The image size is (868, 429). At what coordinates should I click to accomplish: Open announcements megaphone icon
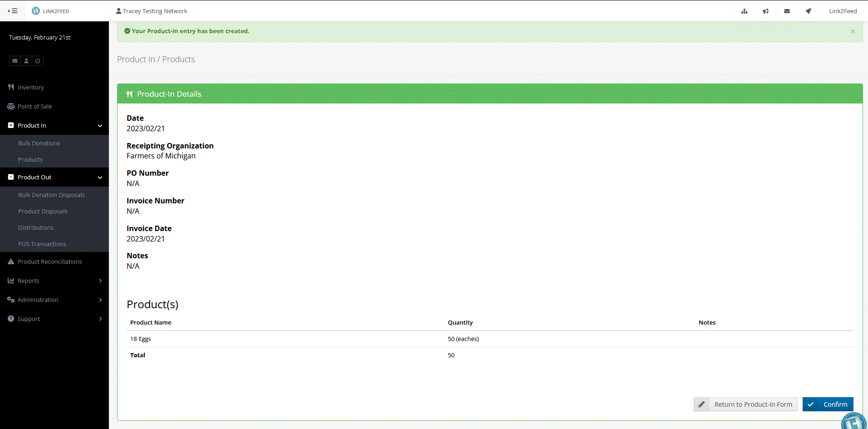(765, 11)
